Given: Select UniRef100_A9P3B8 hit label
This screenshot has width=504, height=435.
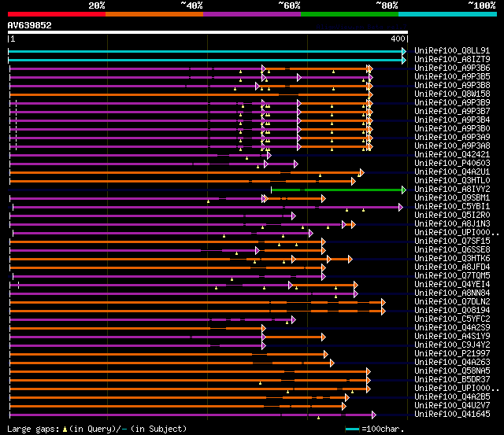Looking at the screenshot, I should click(452, 86).
